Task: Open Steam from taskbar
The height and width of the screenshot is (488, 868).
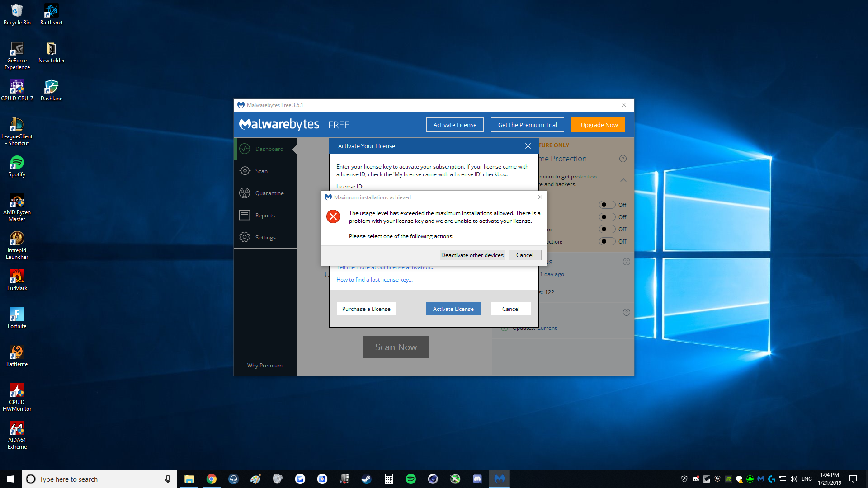Action: point(367,479)
